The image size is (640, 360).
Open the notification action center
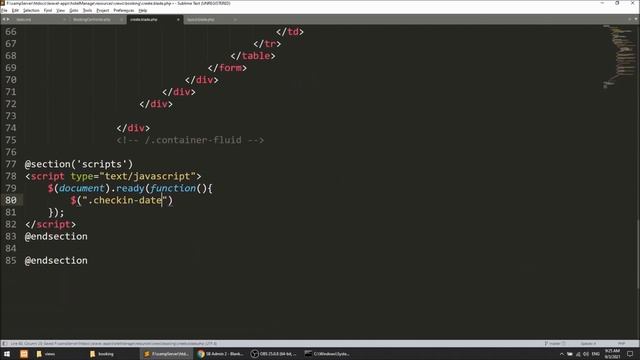coord(630,354)
